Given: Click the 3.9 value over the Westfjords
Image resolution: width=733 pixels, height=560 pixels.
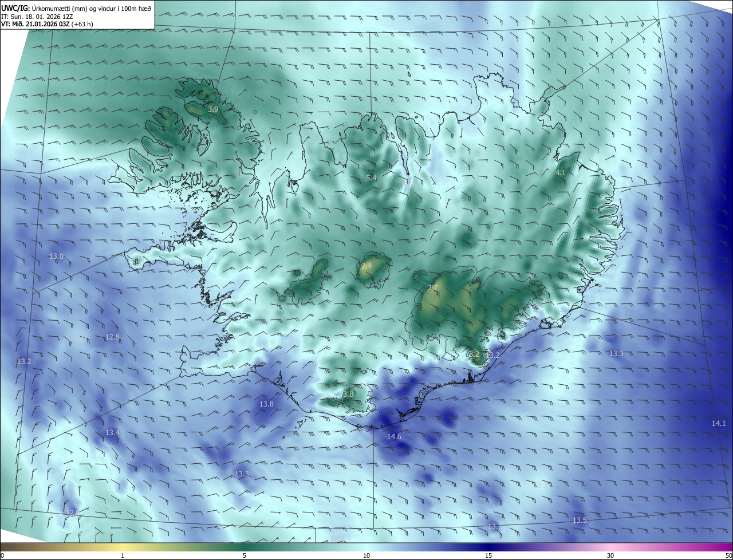Looking at the screenshot, I should click(213, 109).
